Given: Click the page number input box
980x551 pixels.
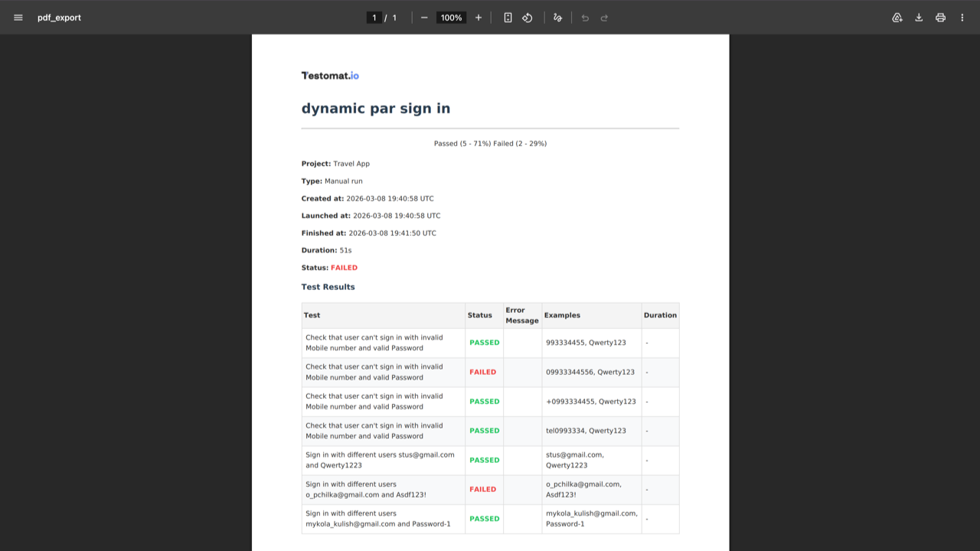Looking at the screenshot, I should coord(373,17).
